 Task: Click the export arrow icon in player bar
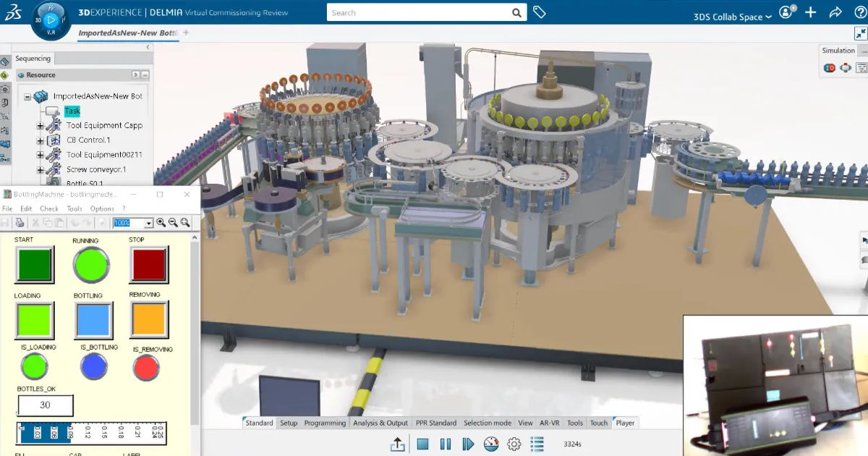click(398, 444)
